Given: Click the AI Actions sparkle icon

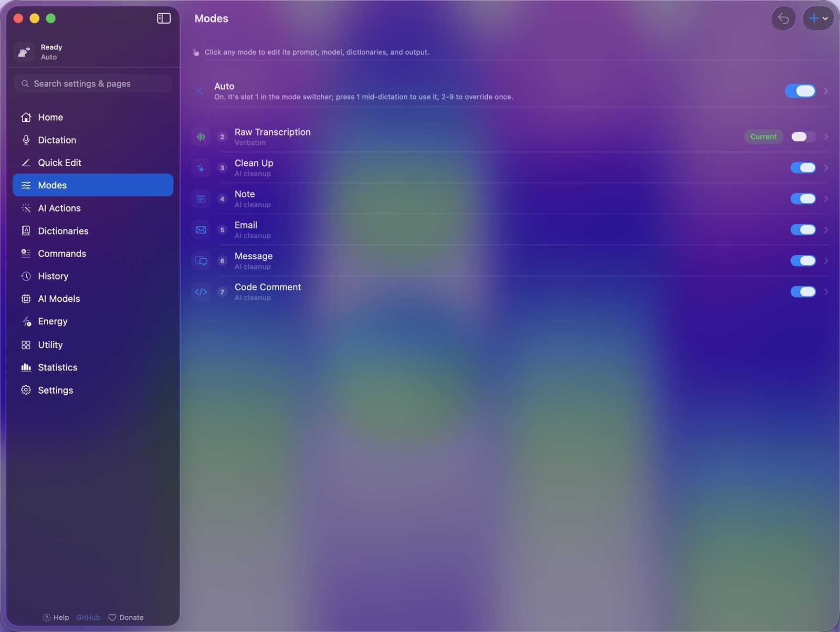Looking at the screenshot, I should pyautogui.click(x=26, y=208).
